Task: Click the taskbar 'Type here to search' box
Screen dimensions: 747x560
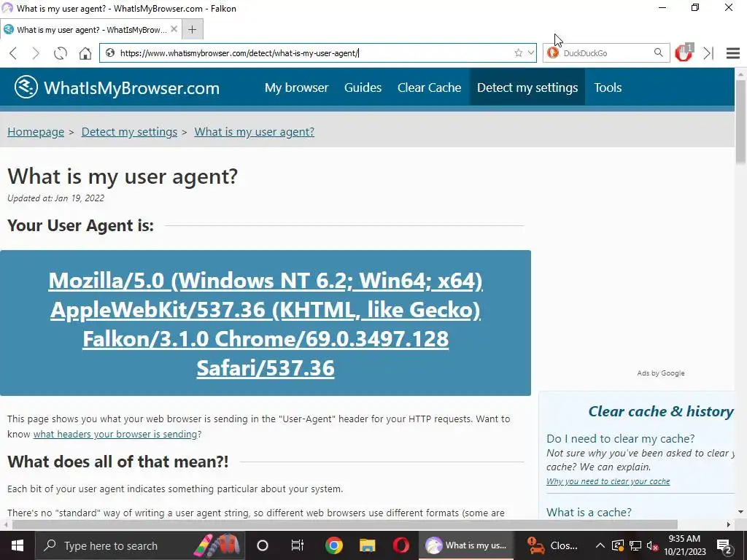Action: click(x=139, y=545)
